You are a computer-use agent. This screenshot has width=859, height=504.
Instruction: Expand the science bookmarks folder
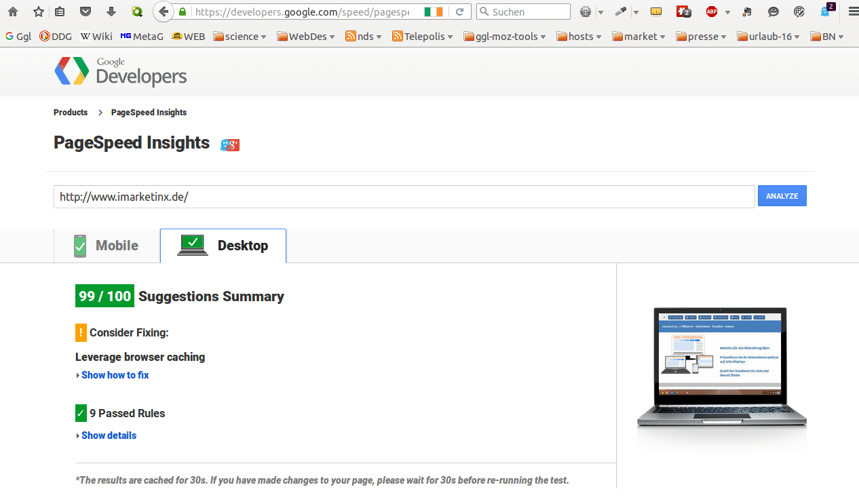click(x=240, y=37)
